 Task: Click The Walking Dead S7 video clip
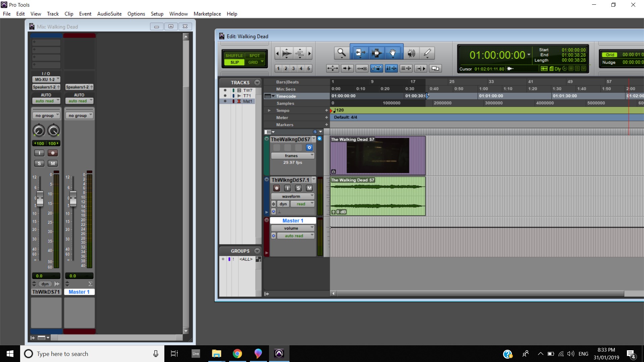coord(377,156)
